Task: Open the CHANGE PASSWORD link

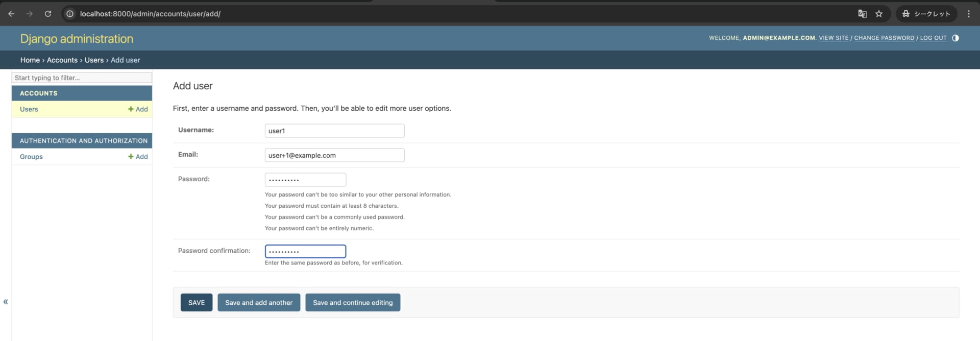Action: coord(884,38)
